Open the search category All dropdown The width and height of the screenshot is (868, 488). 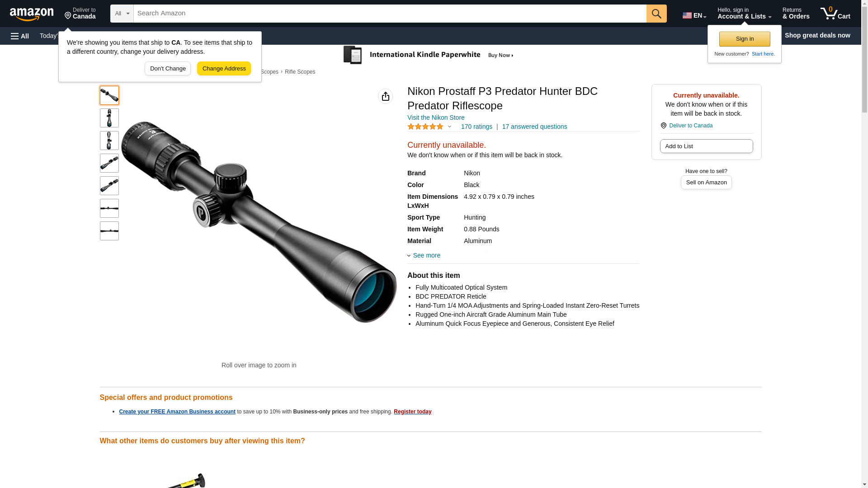pyautogui.click(x=122, y=14)
